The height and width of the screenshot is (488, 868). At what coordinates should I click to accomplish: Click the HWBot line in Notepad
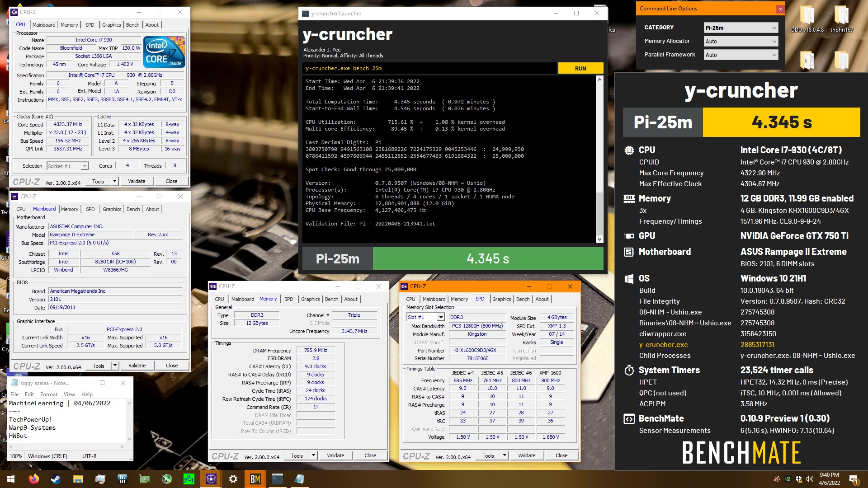[x=18, y=436]
